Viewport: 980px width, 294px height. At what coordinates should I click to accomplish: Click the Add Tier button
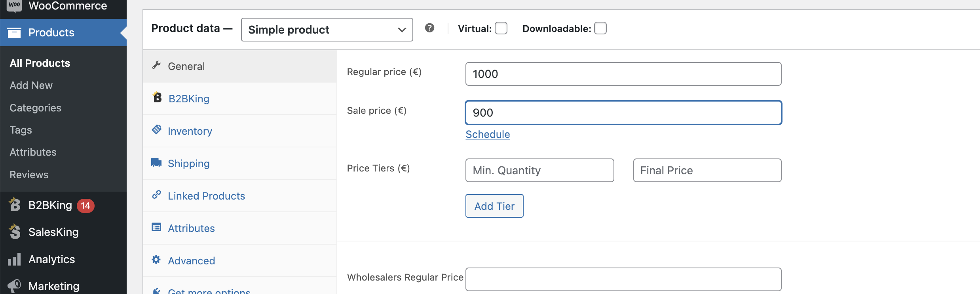point(494,206)
